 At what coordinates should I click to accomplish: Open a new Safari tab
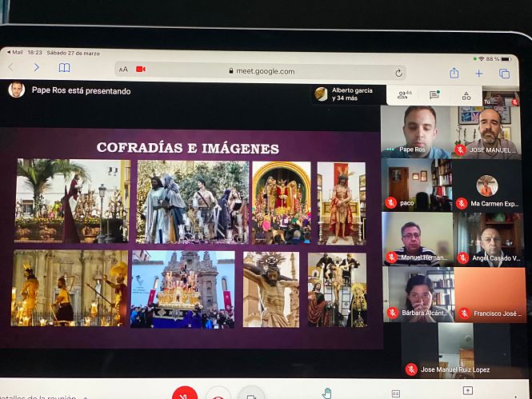click(479, 73)
